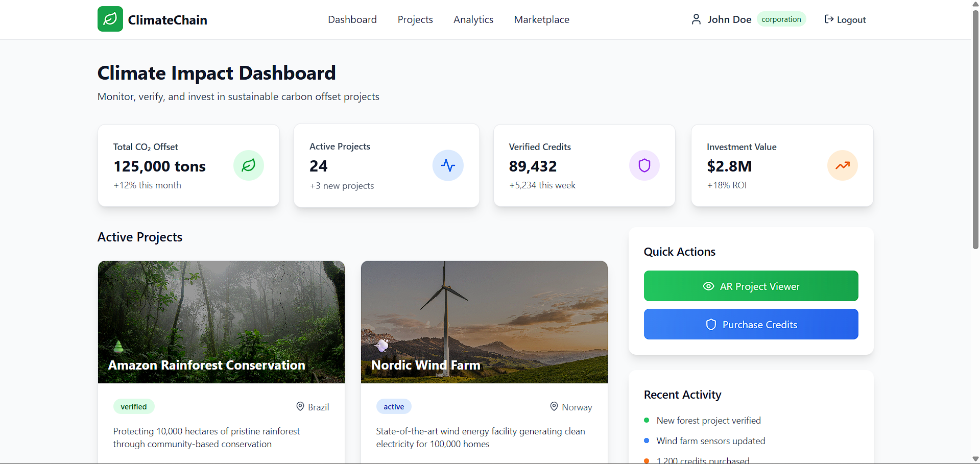
Task: Click 'Wind farm sensors updated' activity entry
Action: [710, 441]
